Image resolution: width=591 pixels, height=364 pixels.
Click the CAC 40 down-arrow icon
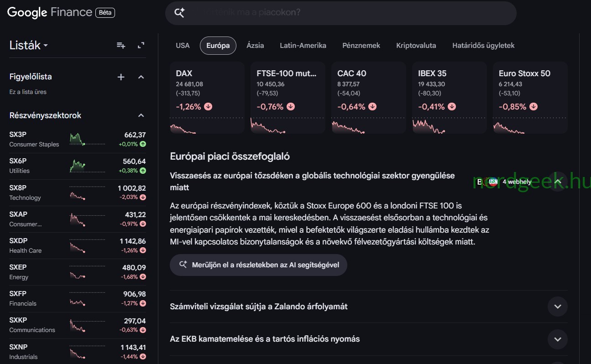click(372, 107)
